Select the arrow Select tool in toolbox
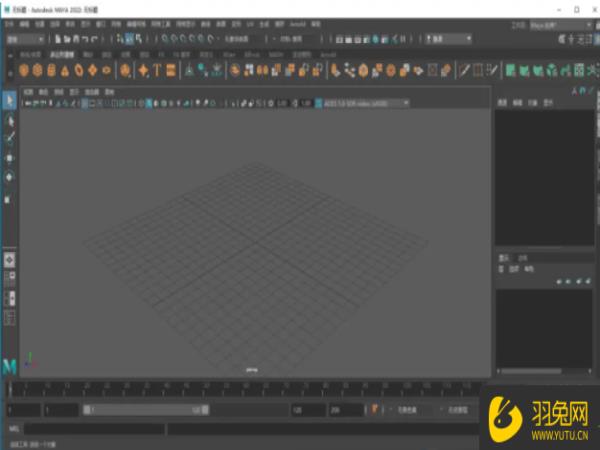 tap(10, 102)
